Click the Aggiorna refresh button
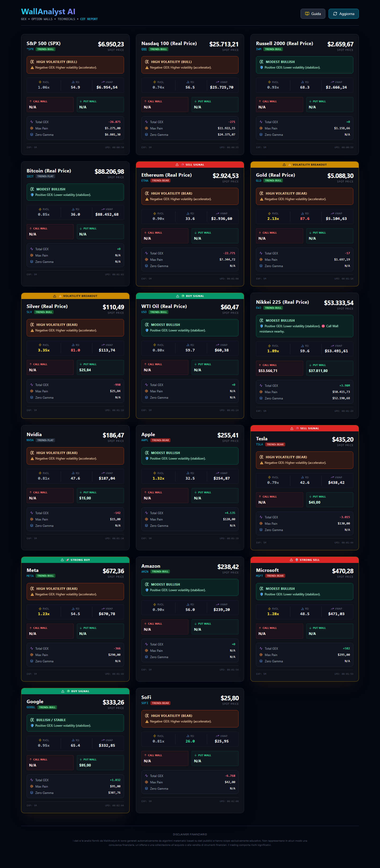 click(343, 14)
